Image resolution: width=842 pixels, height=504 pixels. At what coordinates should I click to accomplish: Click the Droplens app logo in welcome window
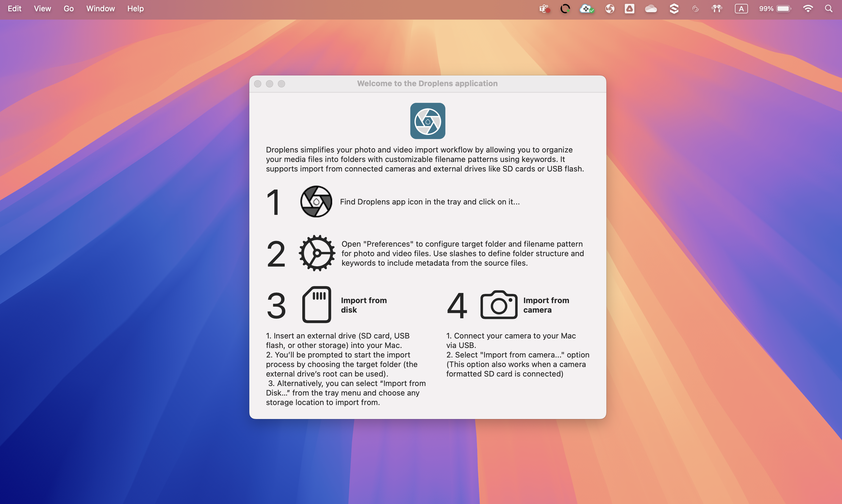[x=427, y=121]
